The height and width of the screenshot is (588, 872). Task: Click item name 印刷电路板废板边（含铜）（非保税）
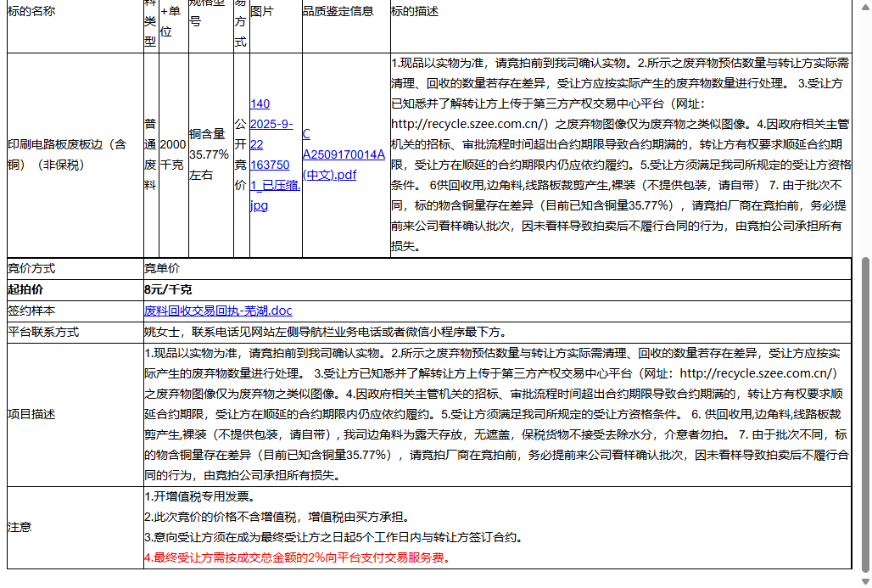coord(67,154)
